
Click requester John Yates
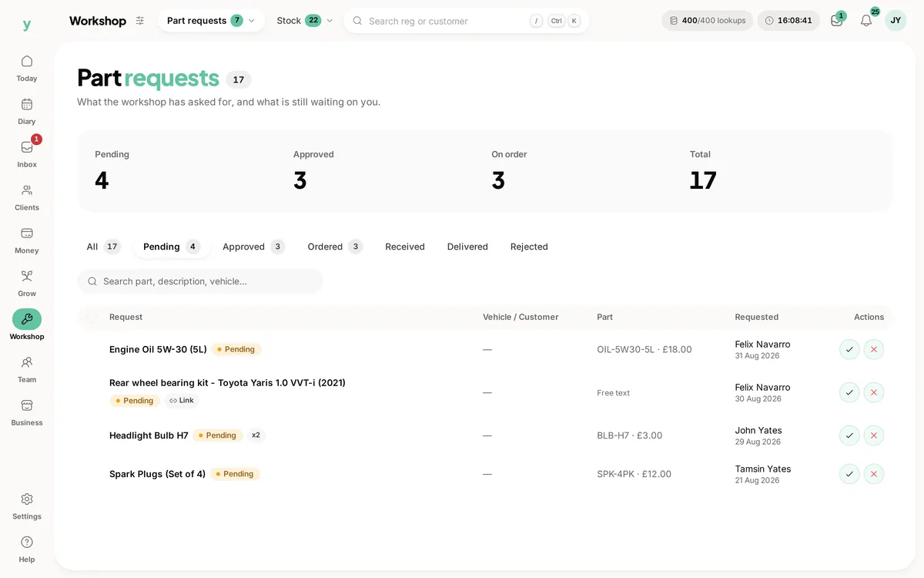point(758,430)
